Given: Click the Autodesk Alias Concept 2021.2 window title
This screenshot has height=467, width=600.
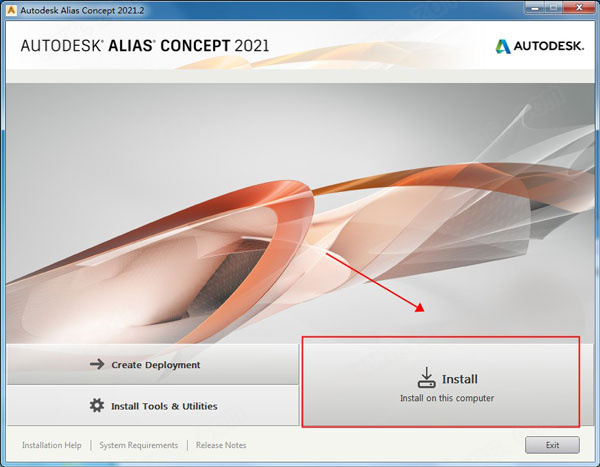Looking at the screenshot, I should click(x=82, y=10).
